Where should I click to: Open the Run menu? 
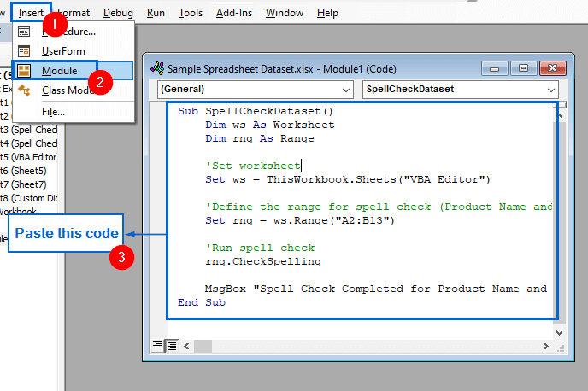(156, 13)
